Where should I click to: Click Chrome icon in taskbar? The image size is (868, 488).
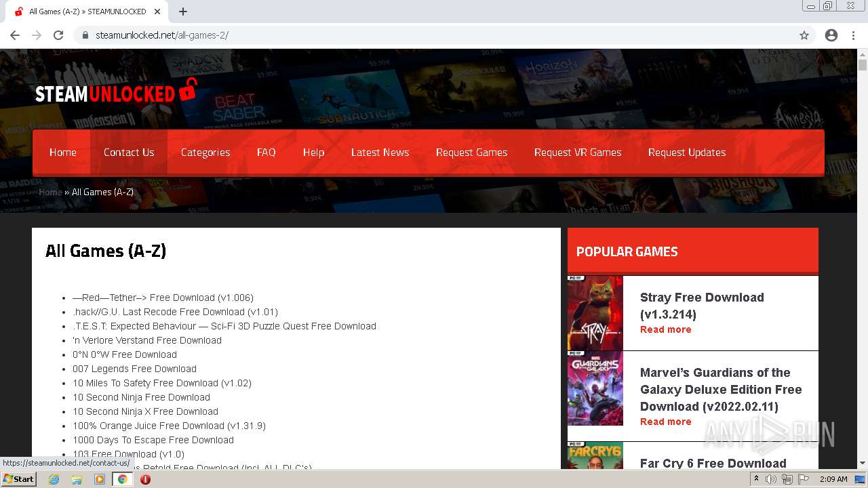click(122, 479)
